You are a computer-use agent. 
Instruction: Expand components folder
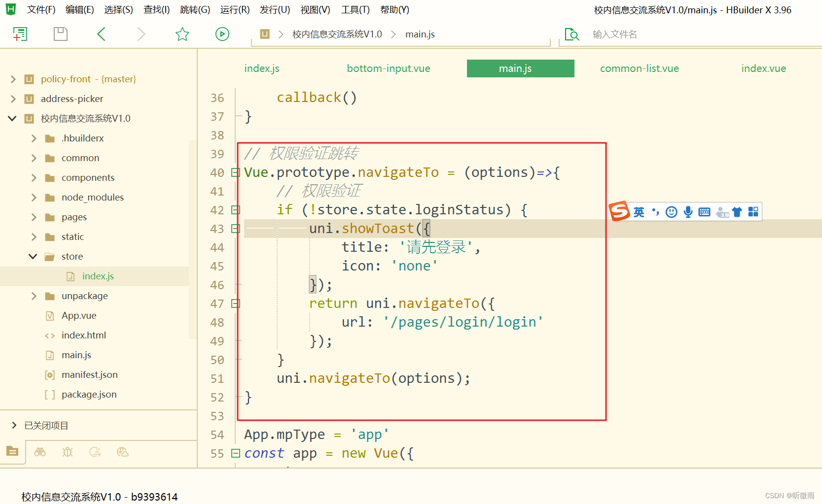coord(34,177)
